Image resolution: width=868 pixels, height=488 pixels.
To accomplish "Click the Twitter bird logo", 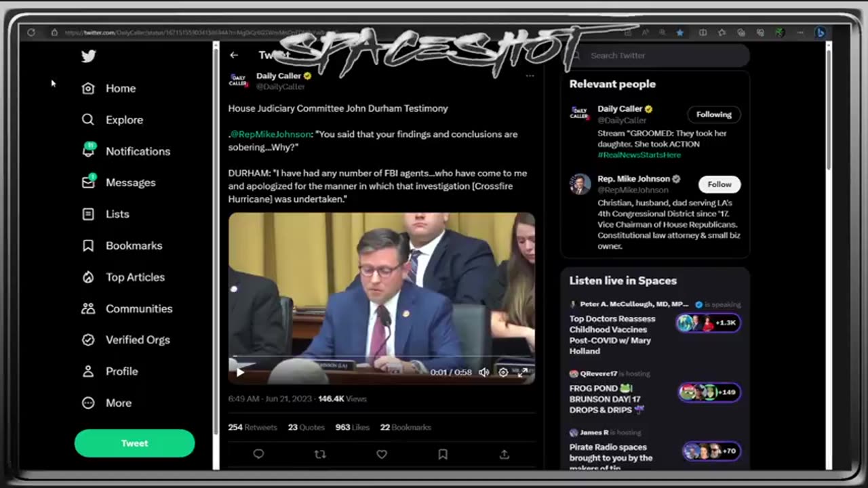I will (88, 56).
